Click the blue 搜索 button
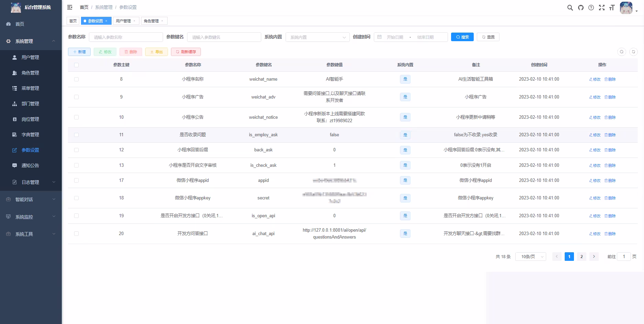 [462, 37]
